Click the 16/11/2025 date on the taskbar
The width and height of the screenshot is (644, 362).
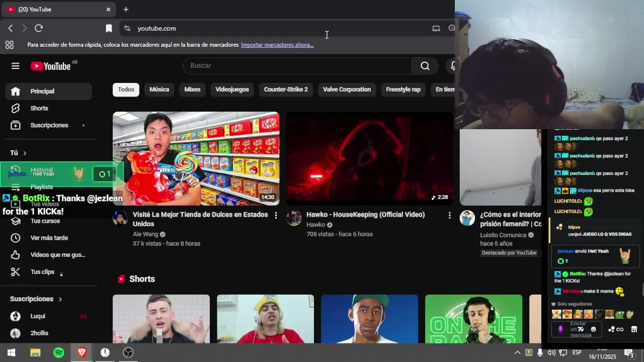coord(602,356)
